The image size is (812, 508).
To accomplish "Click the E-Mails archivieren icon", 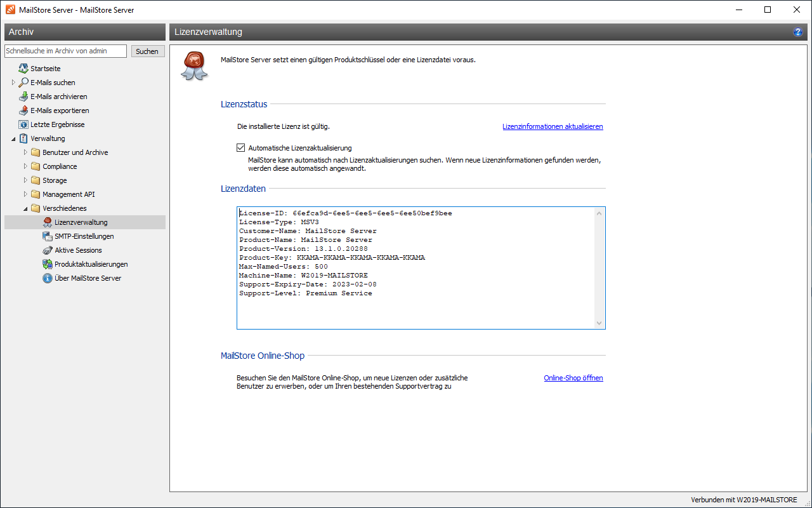I will [23, 97].
